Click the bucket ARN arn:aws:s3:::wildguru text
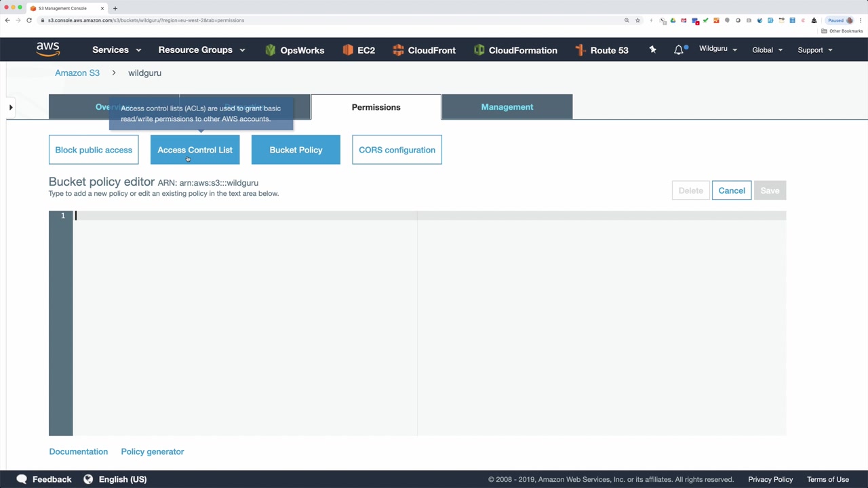 pos(218,183)
